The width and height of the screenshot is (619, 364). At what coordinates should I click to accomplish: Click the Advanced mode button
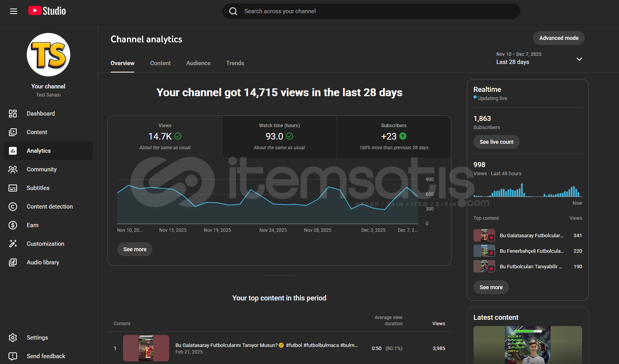tap(558, 38)
